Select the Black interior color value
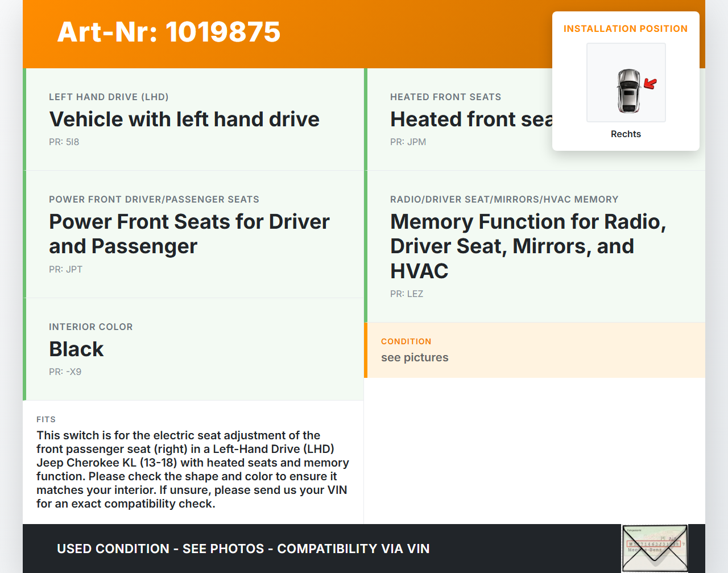The width and height of the screenshot is (728, 573). point(76,349)
